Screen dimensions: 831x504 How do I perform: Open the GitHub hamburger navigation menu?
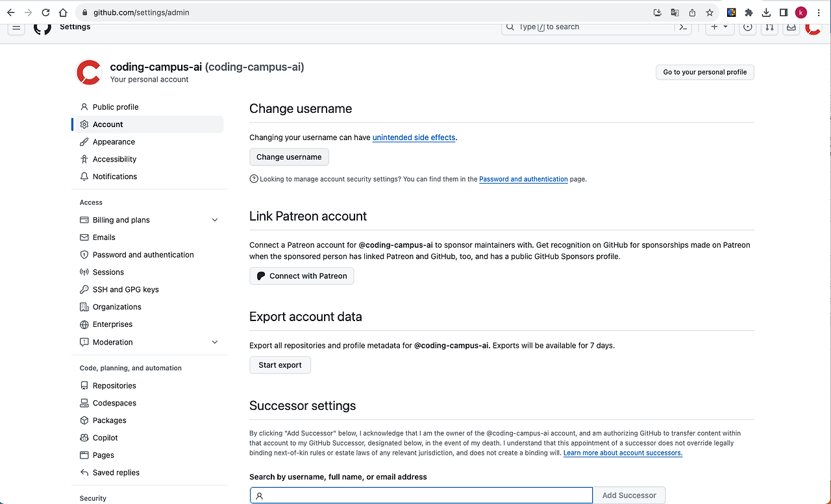[x=17, y=28]
